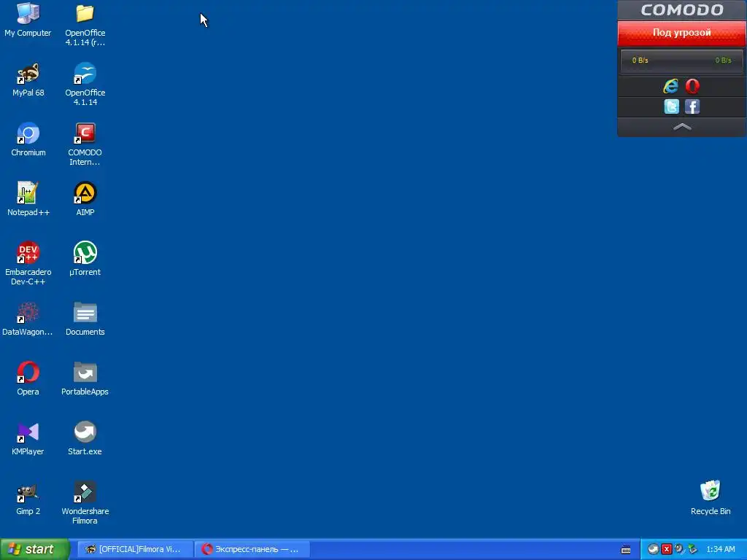
Task: Select the Opera desktop shortcut
Action: point(28,378)
